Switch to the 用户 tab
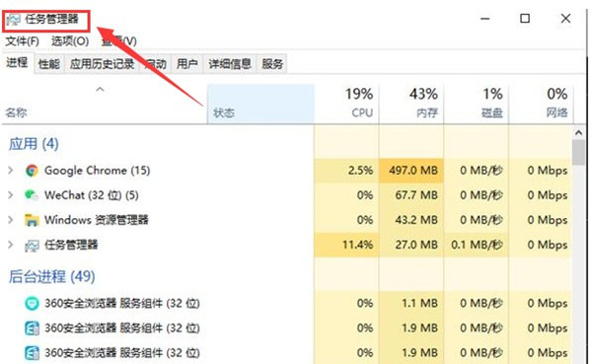 click(x=187, y=64)
